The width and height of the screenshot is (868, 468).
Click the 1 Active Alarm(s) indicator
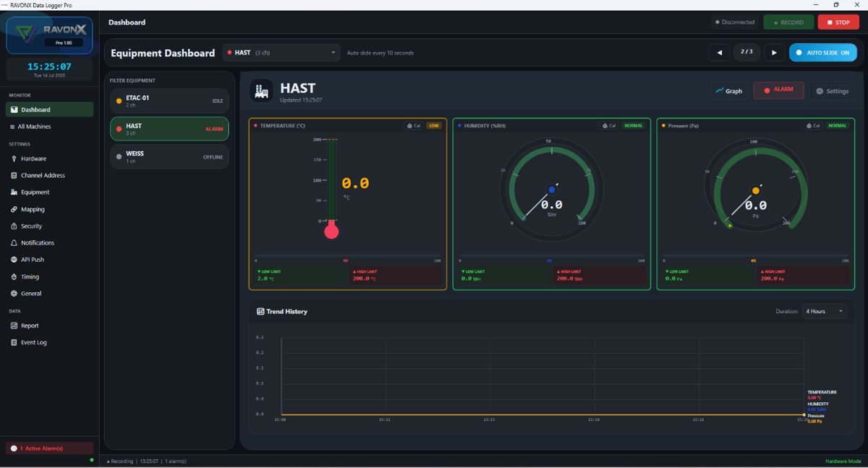pos(49,448)
